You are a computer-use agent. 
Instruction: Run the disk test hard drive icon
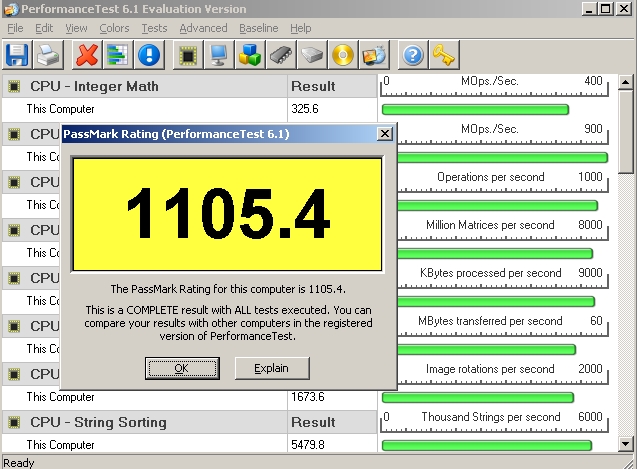312,55
